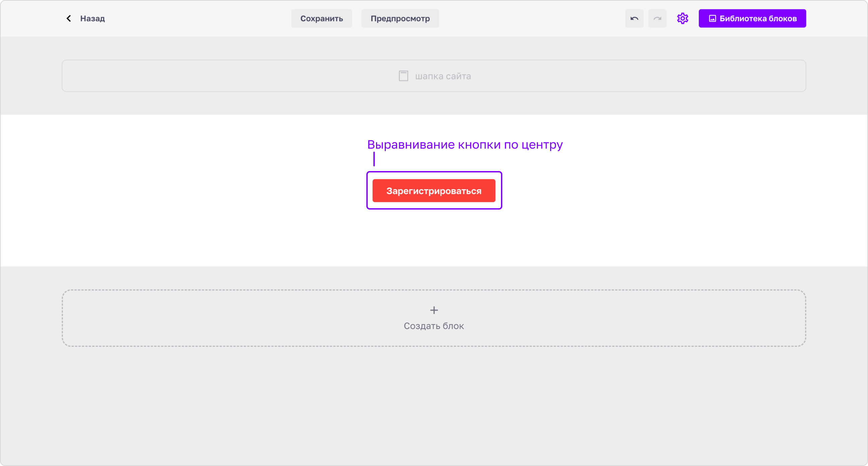Go back using the Назад link

click(x=92, y=18)
